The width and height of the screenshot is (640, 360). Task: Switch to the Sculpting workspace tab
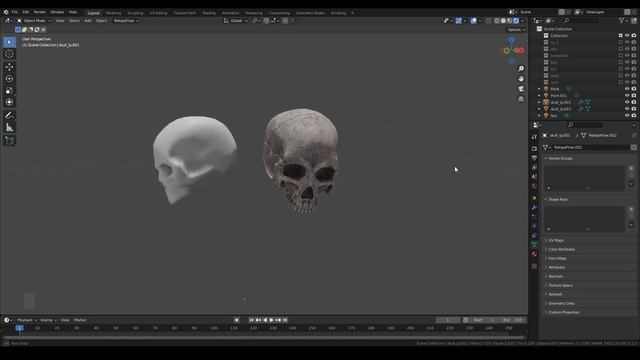tap(136, 13)
